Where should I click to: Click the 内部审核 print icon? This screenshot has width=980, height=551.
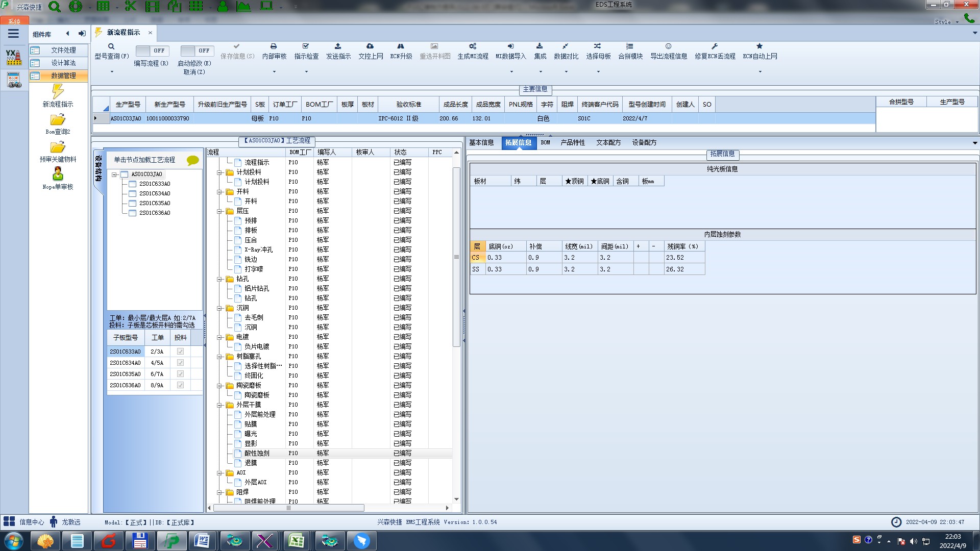274,46
